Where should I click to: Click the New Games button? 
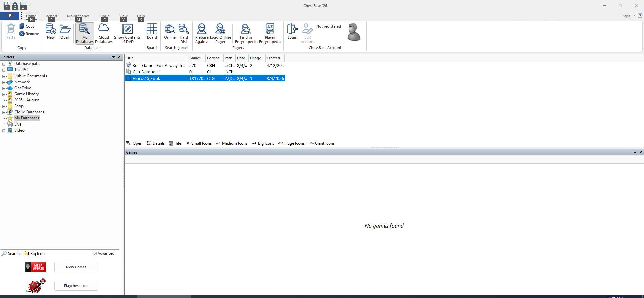point(76,267)
